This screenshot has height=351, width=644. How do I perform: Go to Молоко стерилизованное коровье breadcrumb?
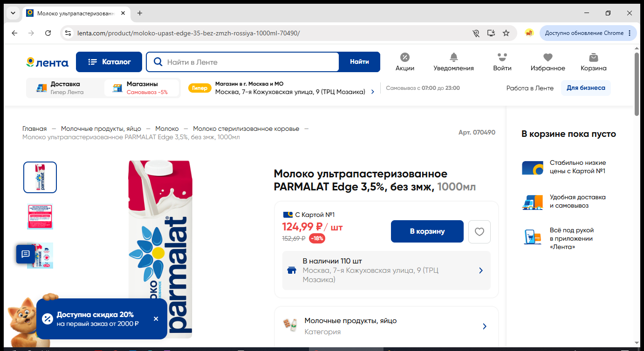[x=246, y=129]
